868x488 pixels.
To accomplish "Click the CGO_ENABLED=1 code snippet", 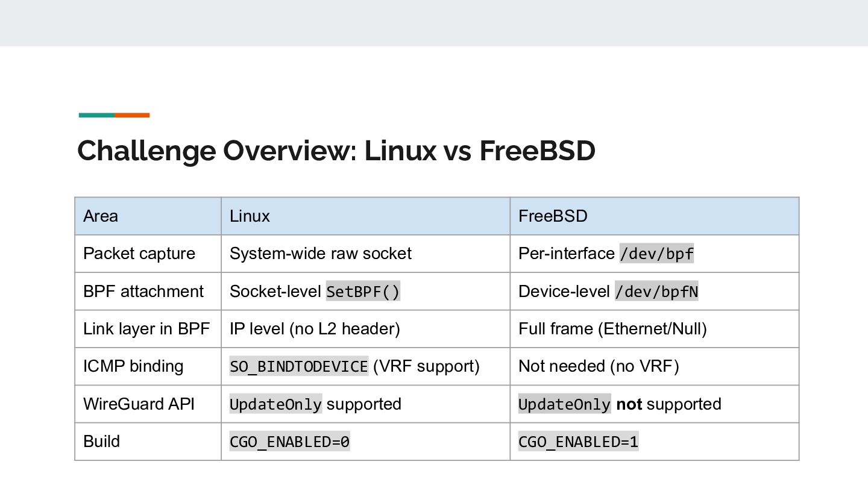I will point(578,442).
